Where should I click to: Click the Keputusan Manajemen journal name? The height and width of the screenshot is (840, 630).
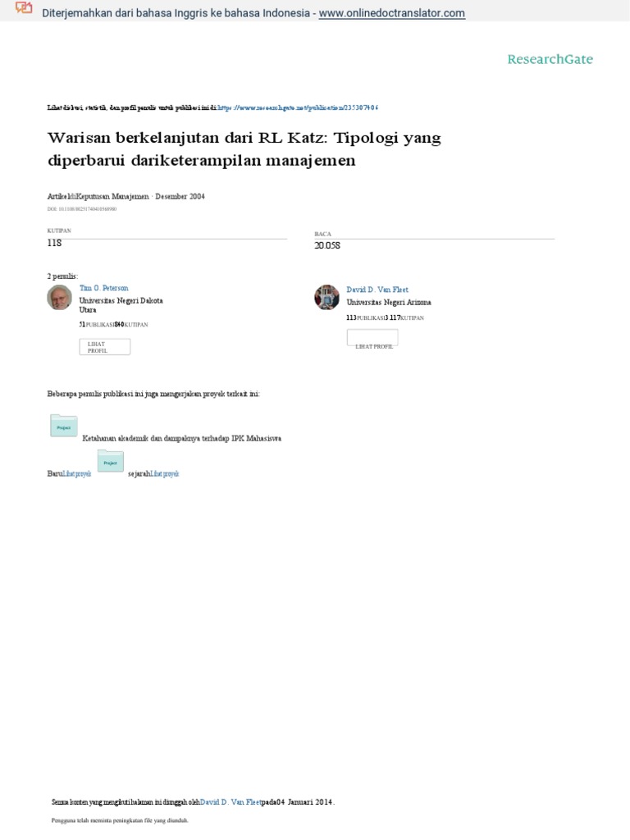112,197
